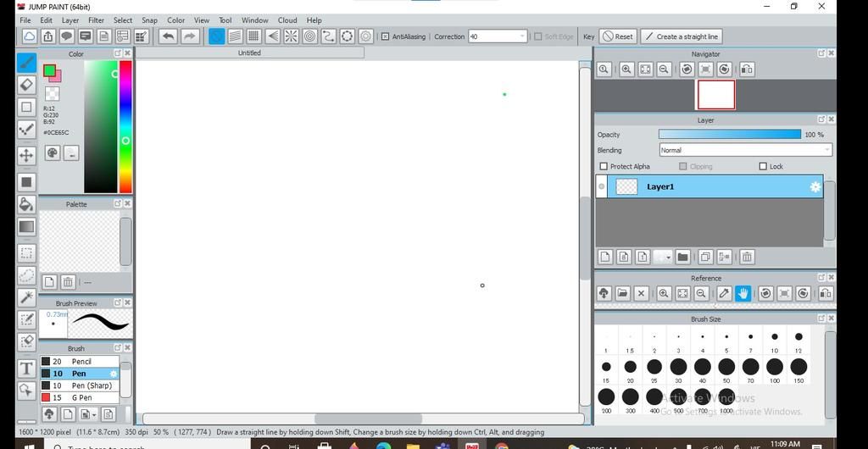This screenshot has width=868, height=449.
Task: Select the Move tool
Action: [x=26, y=155]
